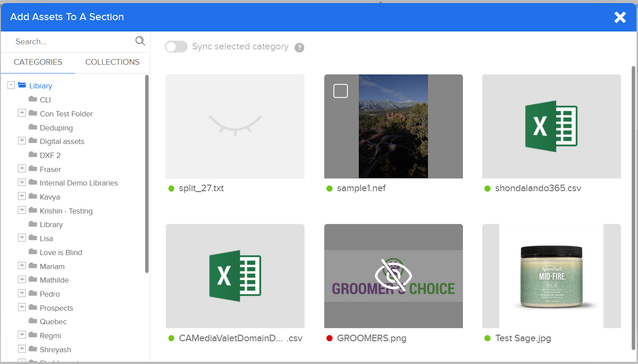This screenshot has width=638, height=364.
Task: Close the Add Assets dialog
Action: click(620, 17)
